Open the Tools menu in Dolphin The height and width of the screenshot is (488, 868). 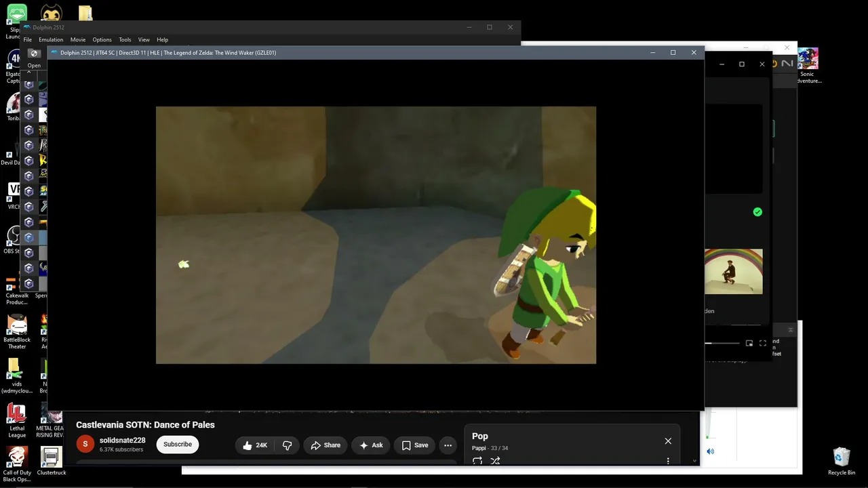click(x=125, y=40)
